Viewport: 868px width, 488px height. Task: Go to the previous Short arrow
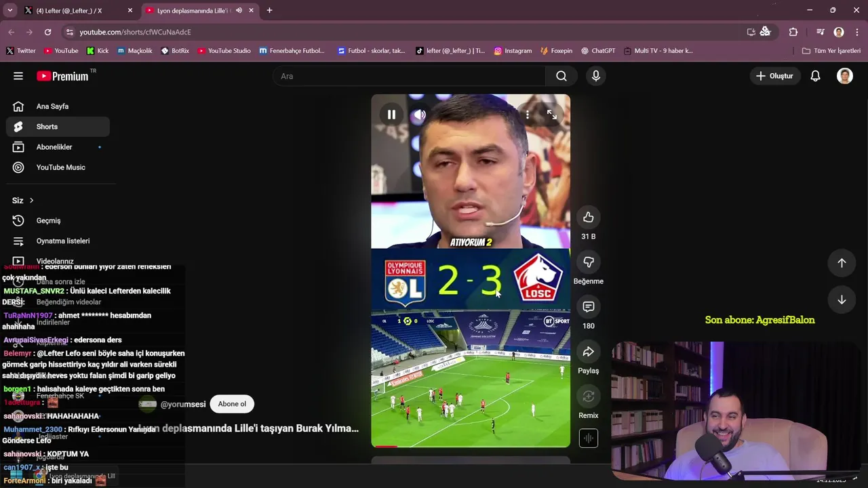coord(842,263)
